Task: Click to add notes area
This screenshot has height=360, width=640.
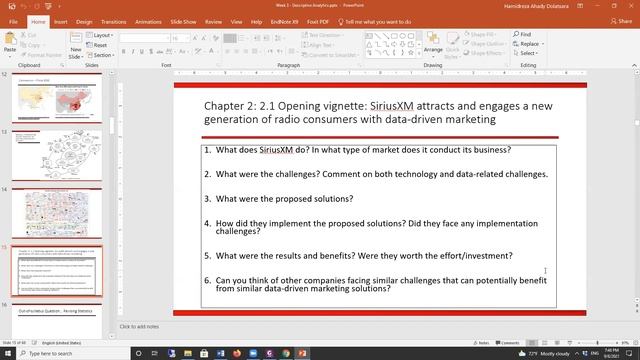Action: pyautogui.click(x=139, y=327)
